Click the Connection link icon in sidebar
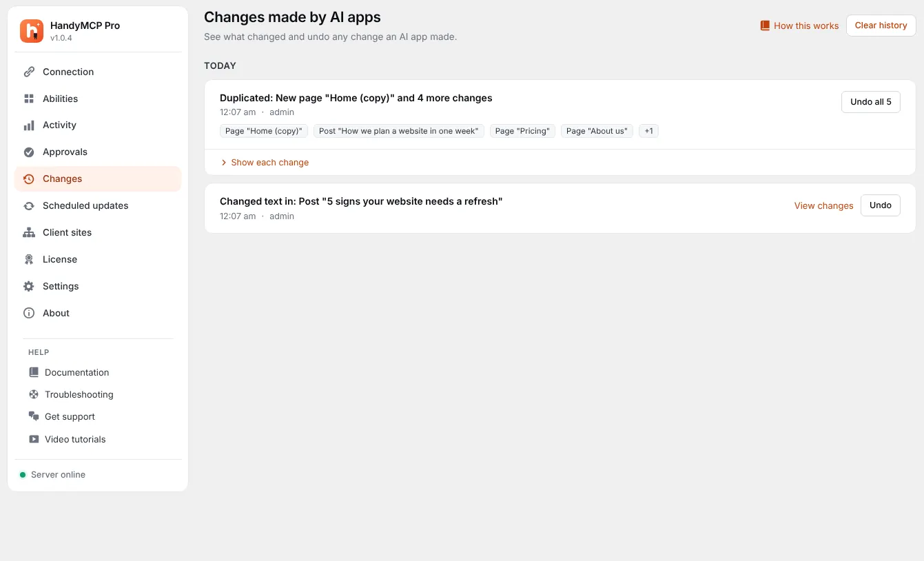The image size is (924, 561). [29, 72]
